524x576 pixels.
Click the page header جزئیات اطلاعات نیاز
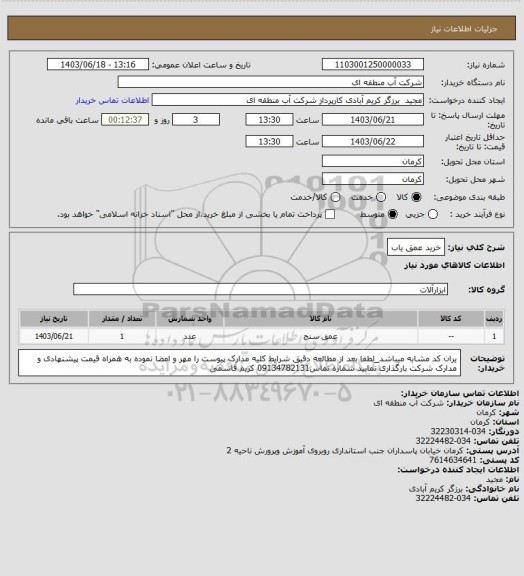click(464, 29)
